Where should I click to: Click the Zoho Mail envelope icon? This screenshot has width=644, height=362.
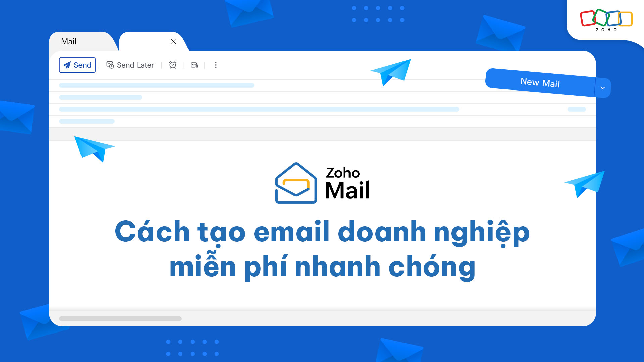(296, 183)
